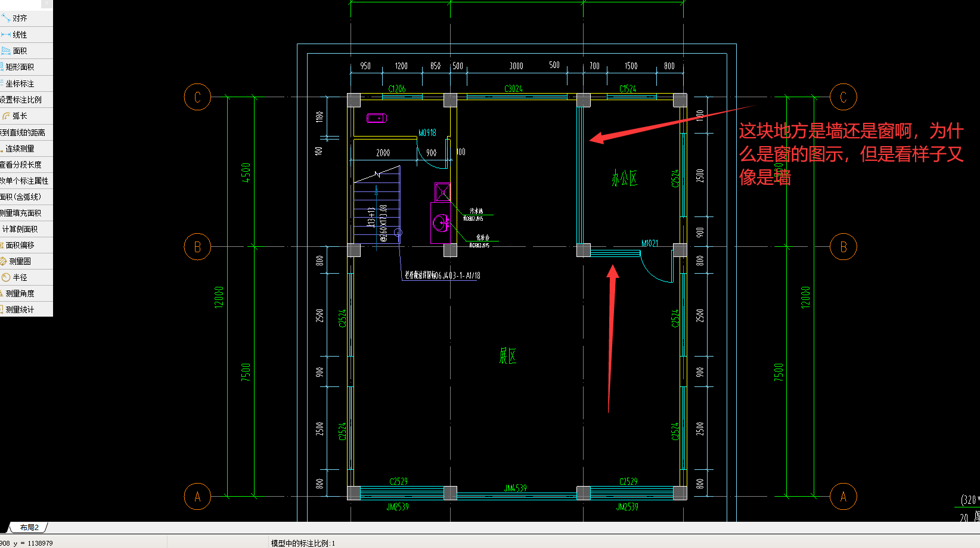Screen dimensions: 980x548
Task: Click right-side axis bubble A
Action: 843,496
